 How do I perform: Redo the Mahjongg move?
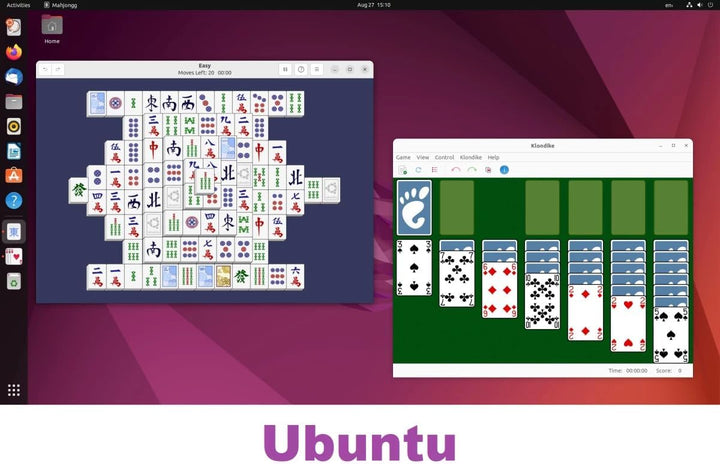tap(58, 69)
